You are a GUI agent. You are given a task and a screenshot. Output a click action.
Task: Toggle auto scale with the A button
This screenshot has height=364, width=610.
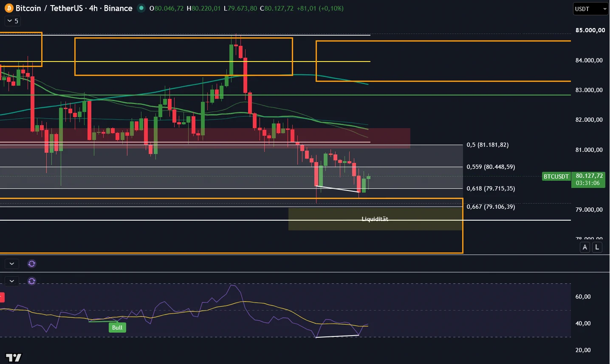tap(585, 247)
